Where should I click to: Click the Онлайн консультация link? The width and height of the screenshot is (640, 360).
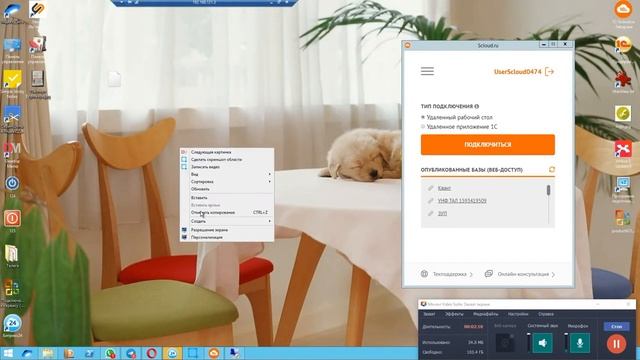pos(523,274)
